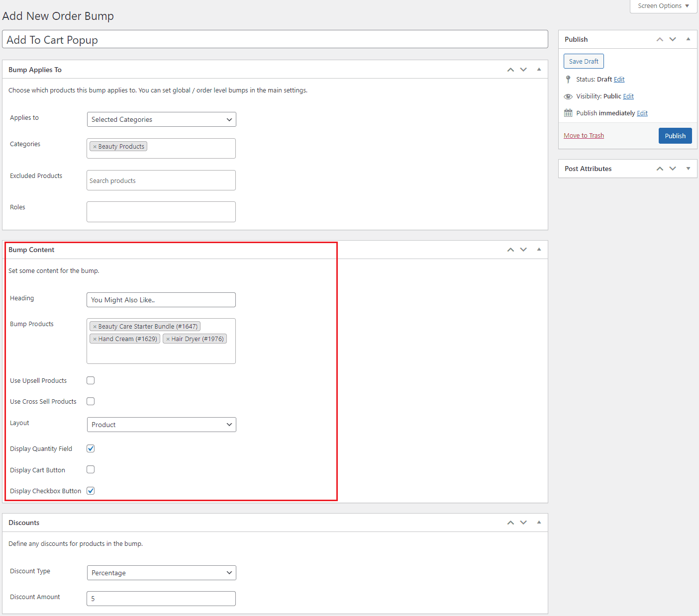Click the move-up arrow on Publish panel
Screen dimensions: 699x616
(x=660, y=39)
